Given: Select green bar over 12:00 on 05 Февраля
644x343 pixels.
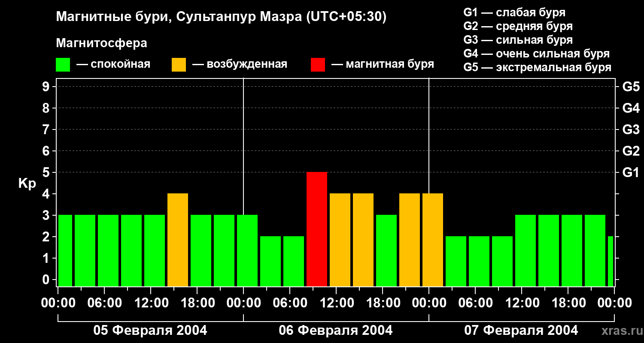Looking at the screenshot, I should (155, 251).
